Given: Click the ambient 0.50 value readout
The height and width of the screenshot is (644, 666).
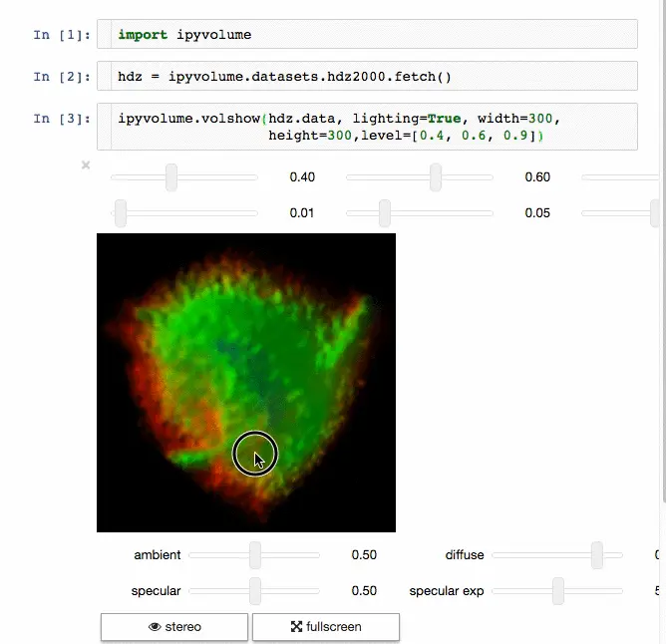Looking at the screenshot, I should point(364,555).
